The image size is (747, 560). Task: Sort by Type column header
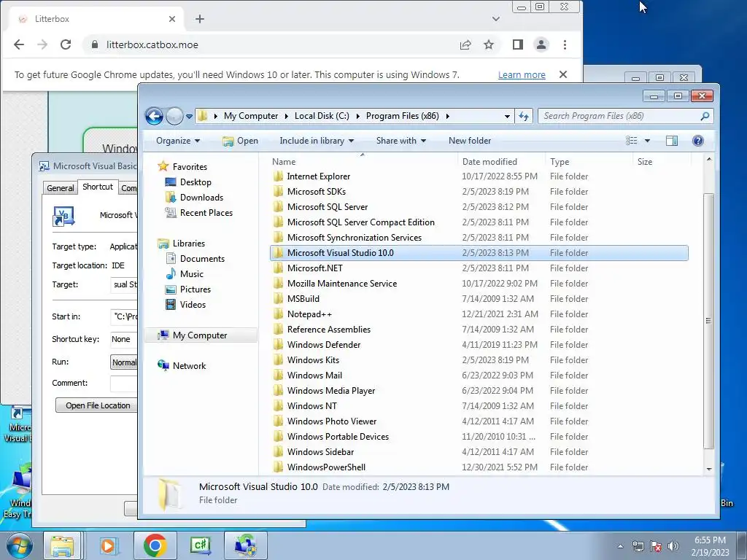560,161
